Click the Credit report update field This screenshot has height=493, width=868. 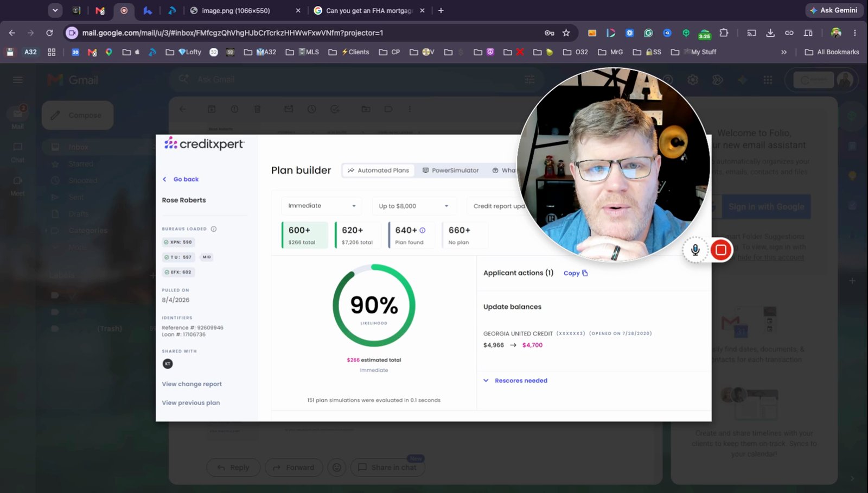[x=499, y=206]
